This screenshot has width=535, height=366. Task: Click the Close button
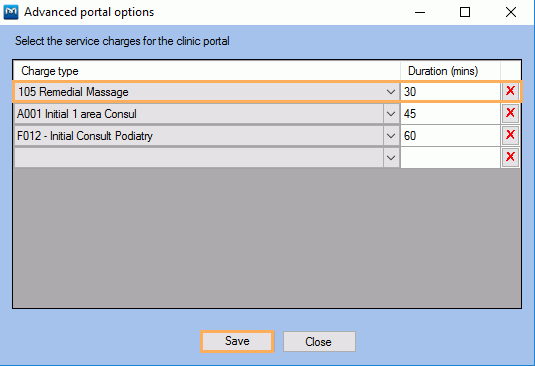click(x=319, y=341)
